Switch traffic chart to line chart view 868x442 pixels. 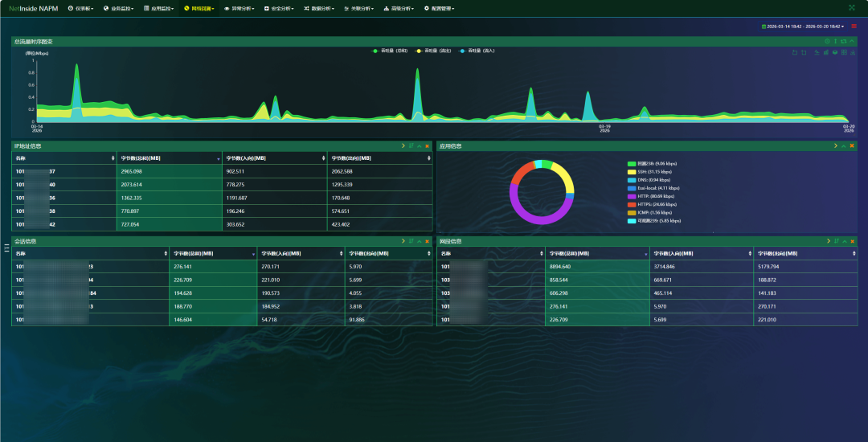click(817, 52)
